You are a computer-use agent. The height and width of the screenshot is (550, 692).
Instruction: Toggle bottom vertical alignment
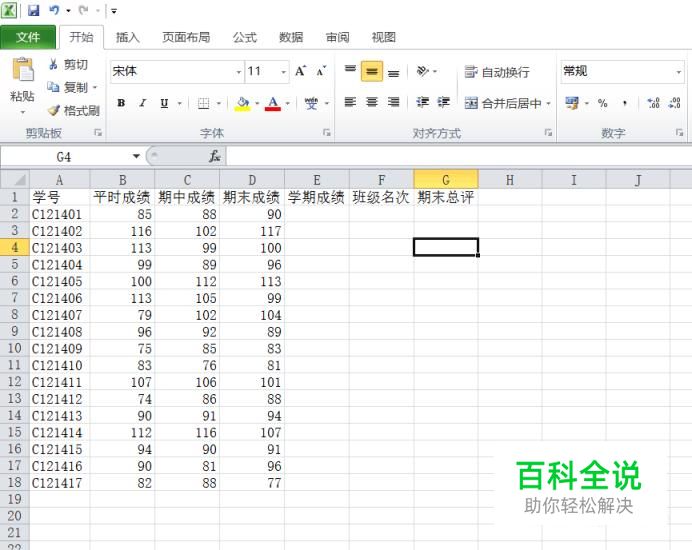coord(394,72)
